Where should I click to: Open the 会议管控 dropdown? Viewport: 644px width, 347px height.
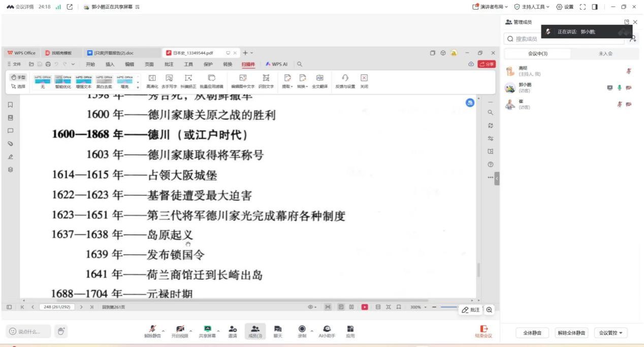coord(611,333)
